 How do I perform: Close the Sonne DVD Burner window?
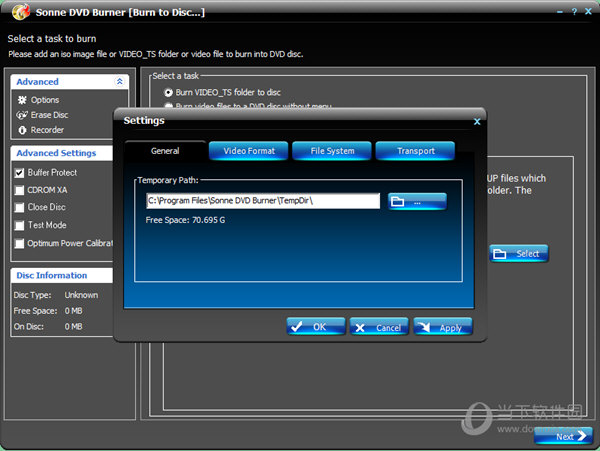589,11
